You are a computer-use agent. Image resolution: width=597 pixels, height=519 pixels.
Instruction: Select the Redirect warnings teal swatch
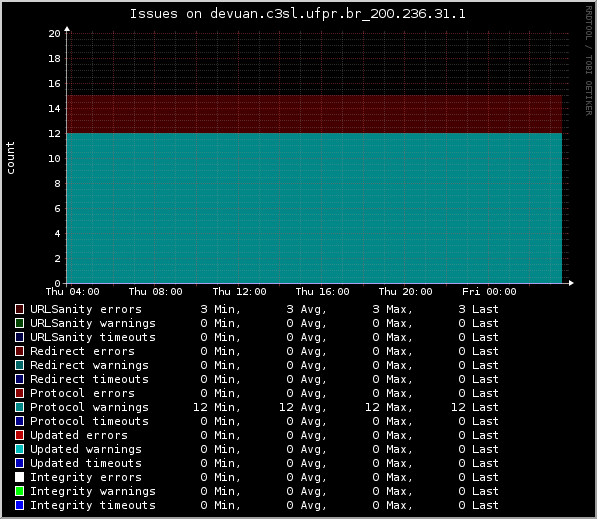(x=19, y=365)
